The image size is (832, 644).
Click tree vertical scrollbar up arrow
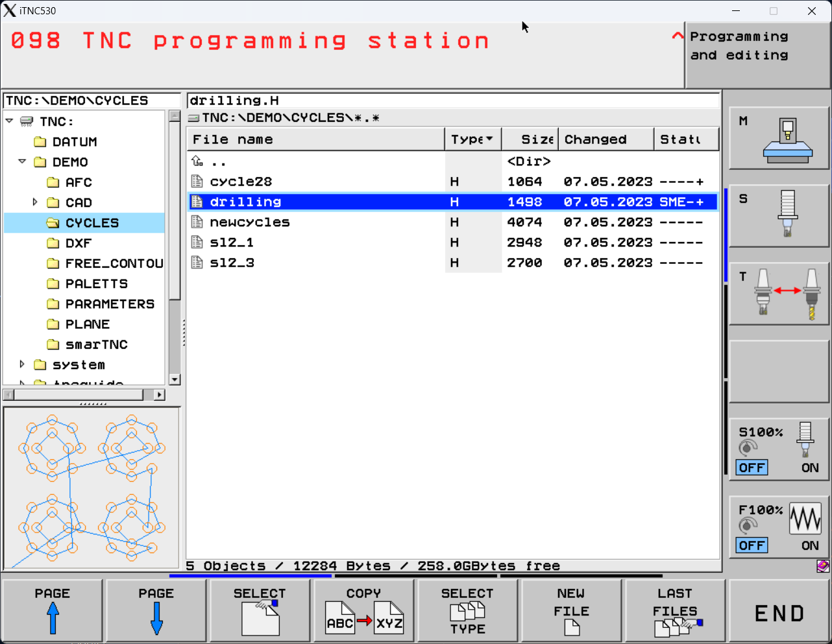[175, 116]
